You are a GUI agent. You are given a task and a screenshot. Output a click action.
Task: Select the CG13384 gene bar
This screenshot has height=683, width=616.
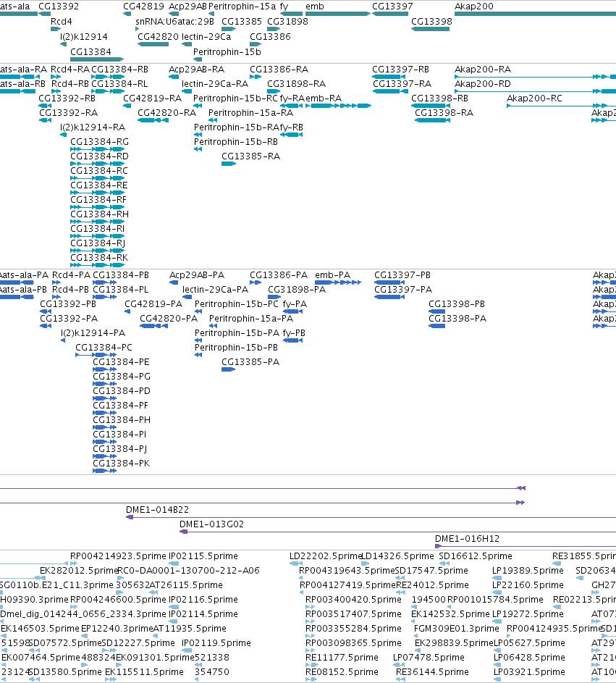(97, 59)
